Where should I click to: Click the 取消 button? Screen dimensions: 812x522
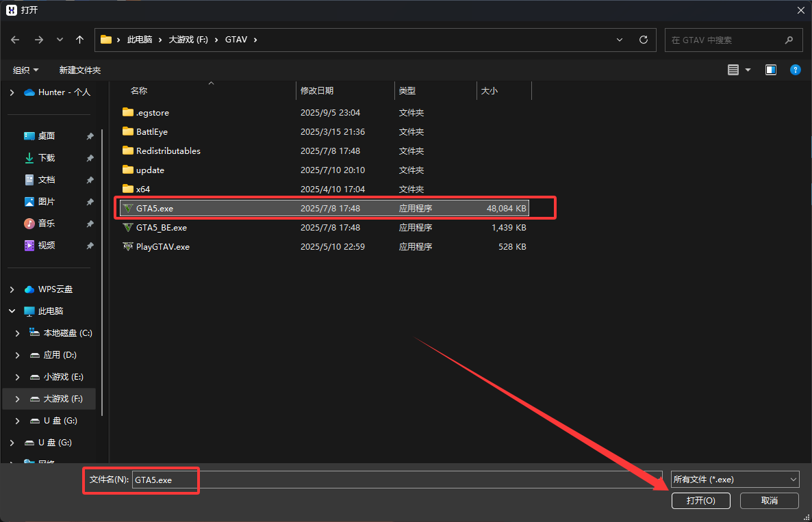(x=769, y=501)
